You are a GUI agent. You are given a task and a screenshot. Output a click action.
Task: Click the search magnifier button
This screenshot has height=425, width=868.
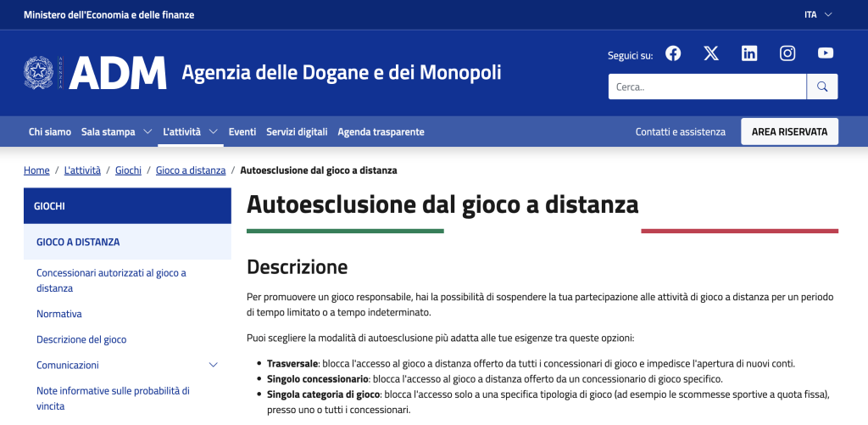(x=822, y=87)
